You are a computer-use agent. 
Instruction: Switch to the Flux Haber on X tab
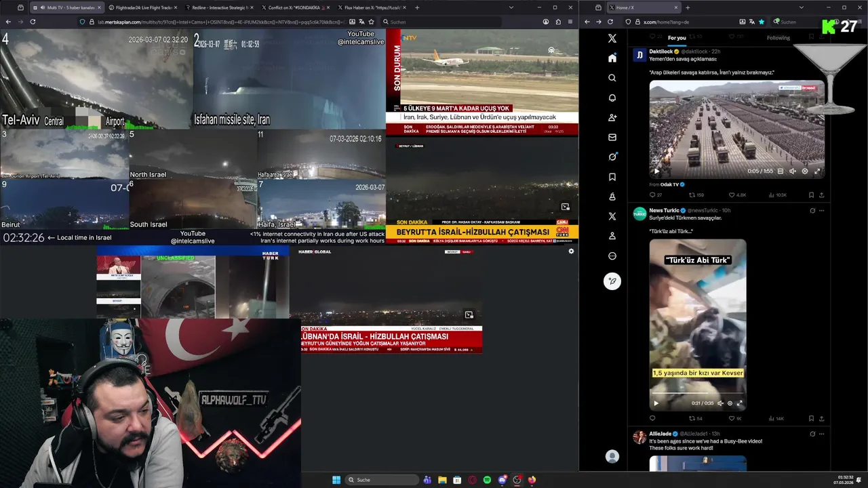point(373,7)
